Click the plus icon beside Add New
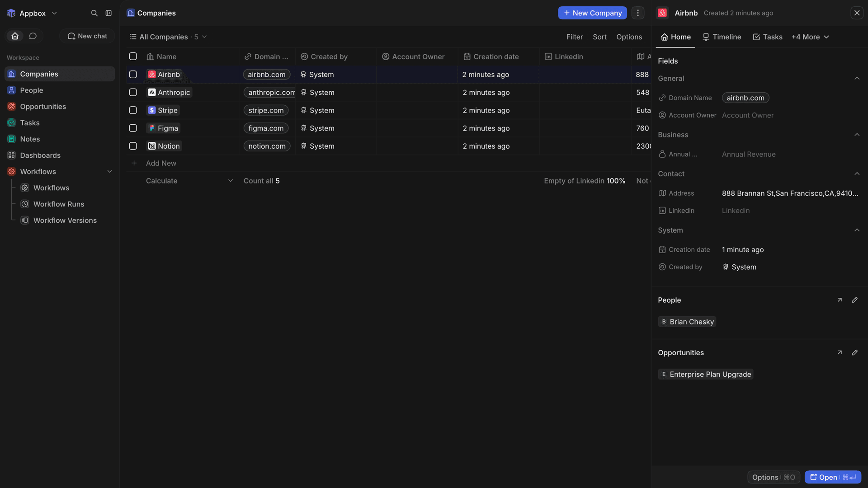 click(x=134, y=163)
